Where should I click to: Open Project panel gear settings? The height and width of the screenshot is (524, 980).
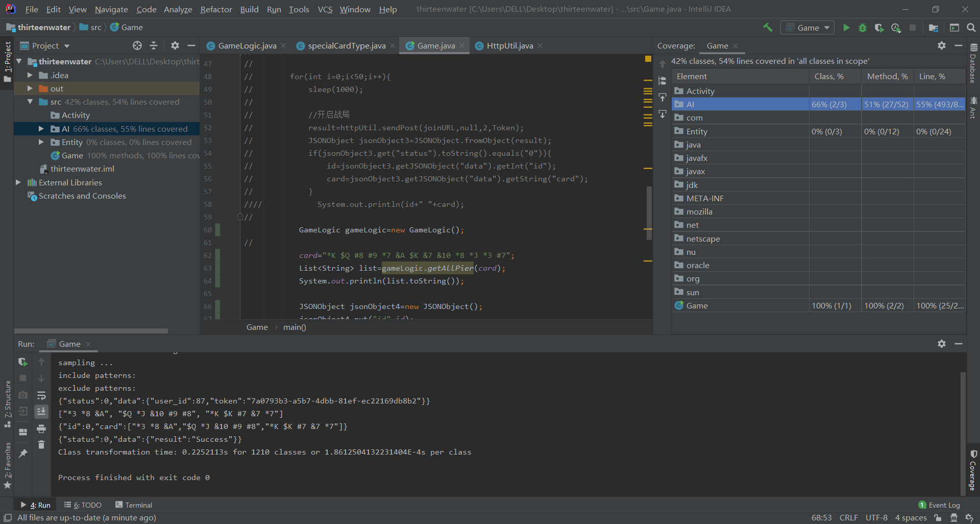[175, 45]
